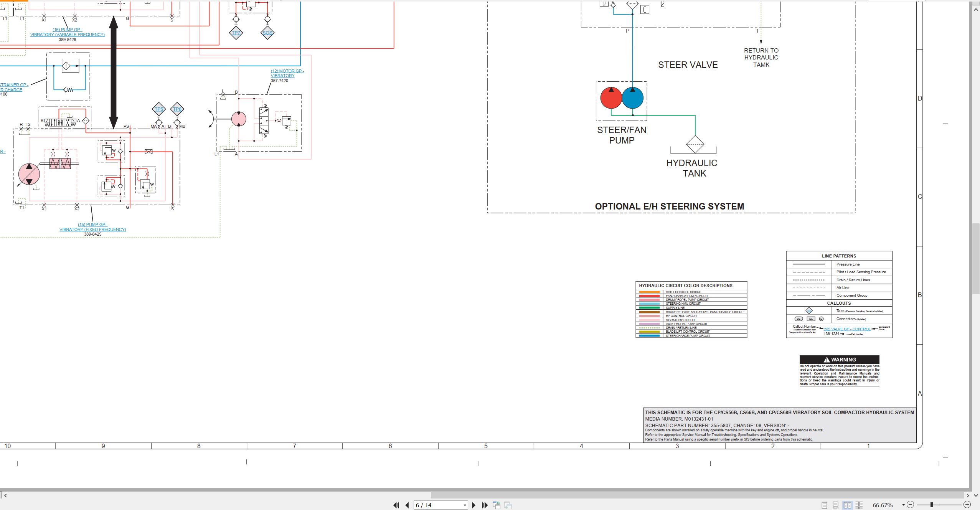This screenshot has width=980, height=510.
Task: Click the red steer/fan pump symbol
Action: coord(611,98)
